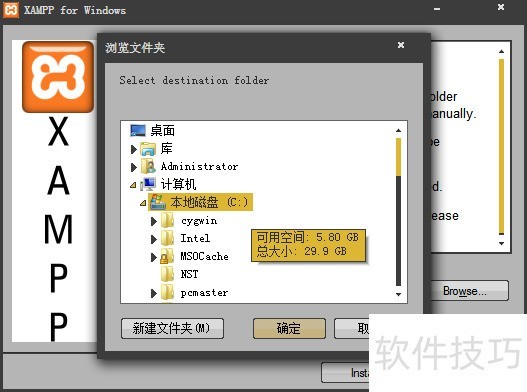Click the Local Disk C: drive icon
The height and width of the screenshot is (392, 527).
[x=158, y=202]
